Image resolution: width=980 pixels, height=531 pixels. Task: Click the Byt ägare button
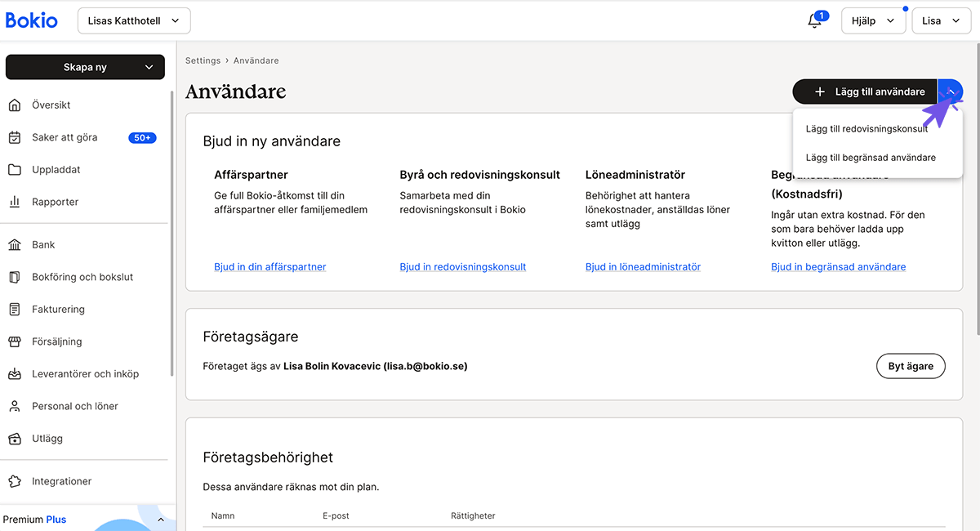coord(911,366)
